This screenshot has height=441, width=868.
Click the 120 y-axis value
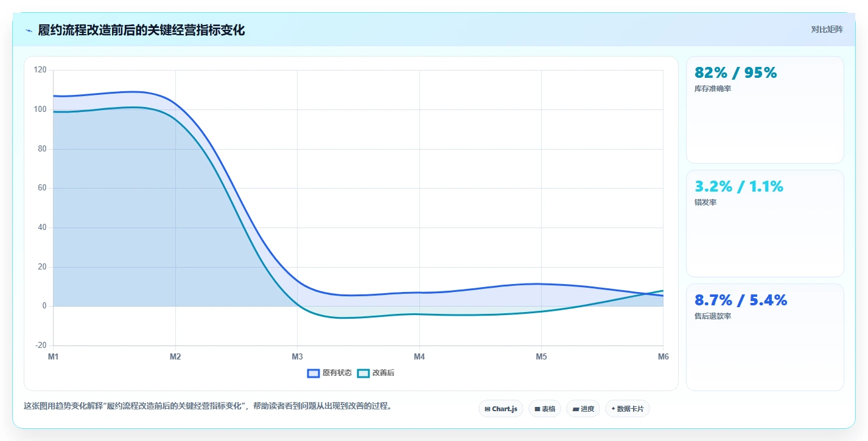coord(40,70)
